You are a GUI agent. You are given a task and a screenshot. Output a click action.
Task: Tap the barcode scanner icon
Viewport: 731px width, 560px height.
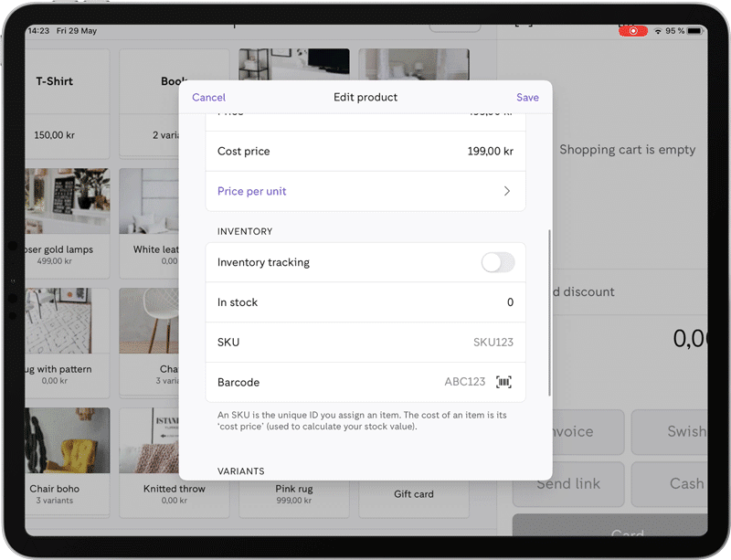(503, 382)
